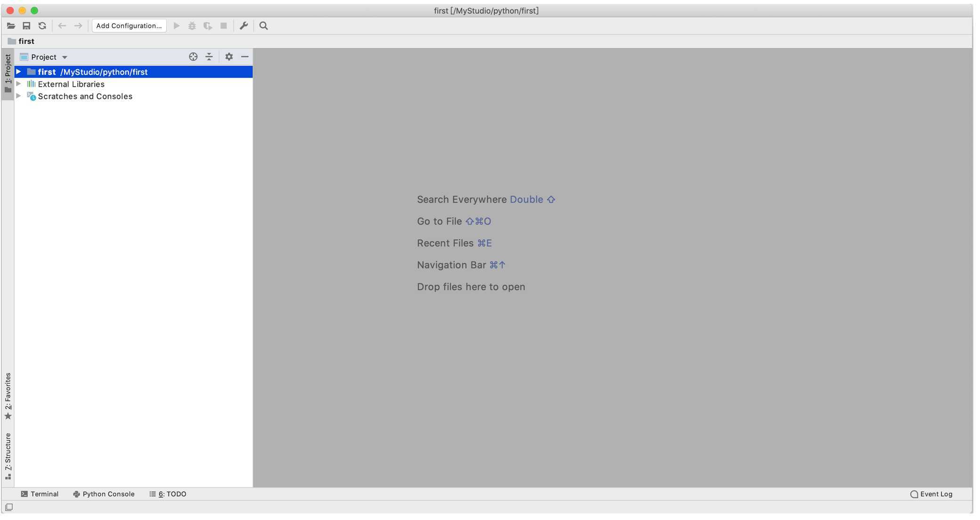Select the Terminal tab at the bottom
The height and width of the screenshot is (520, 980).
pyautogui.click(x=39, y=494)
